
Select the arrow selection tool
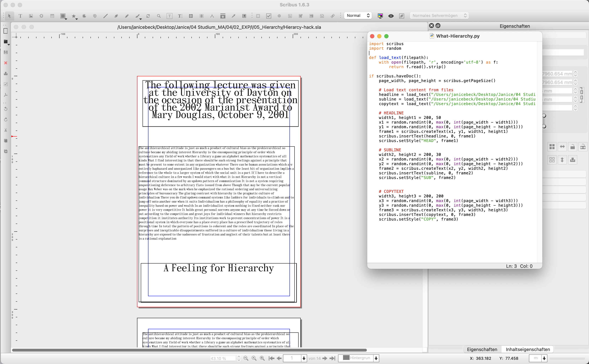click(x=9, y=16)
